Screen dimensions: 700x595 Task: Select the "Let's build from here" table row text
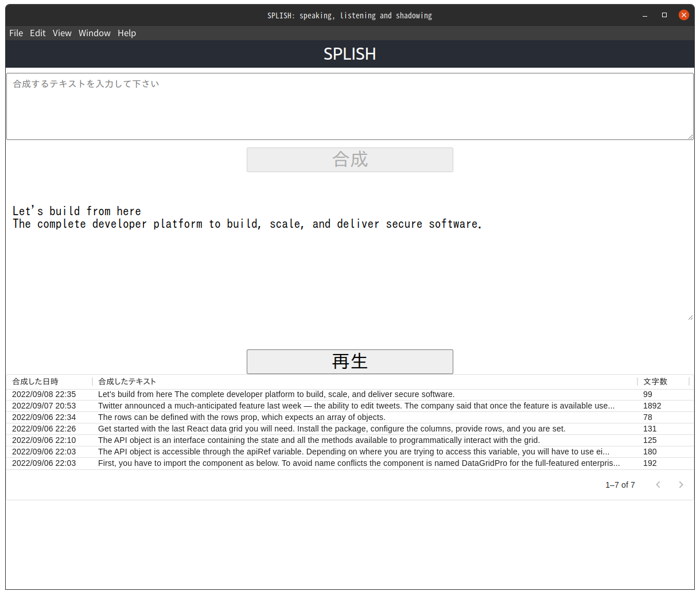(276, 394)
